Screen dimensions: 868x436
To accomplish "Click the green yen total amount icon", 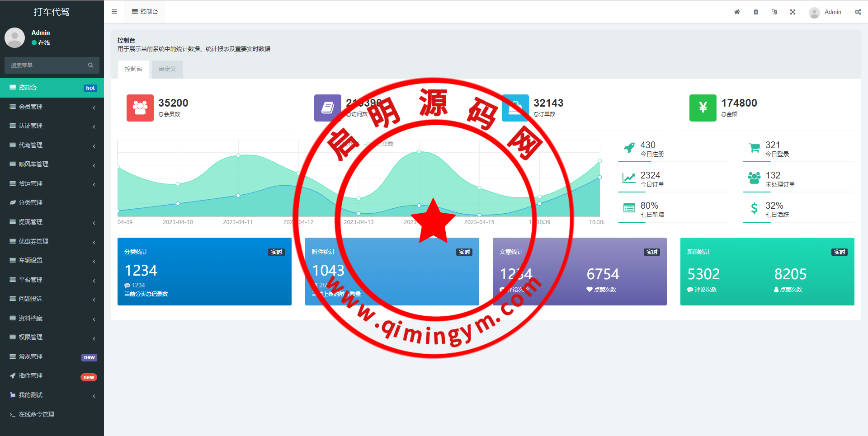I will (x=703, y=108).
